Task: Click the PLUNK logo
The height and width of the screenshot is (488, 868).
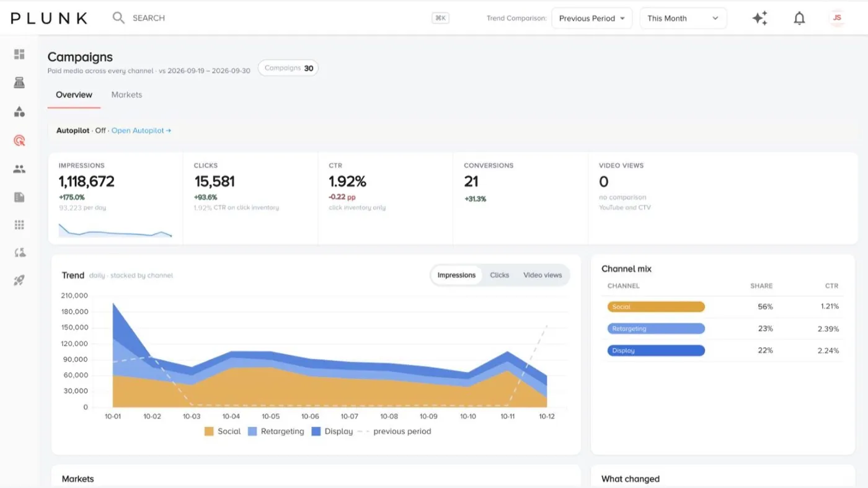Action: [x=49, y=18]
